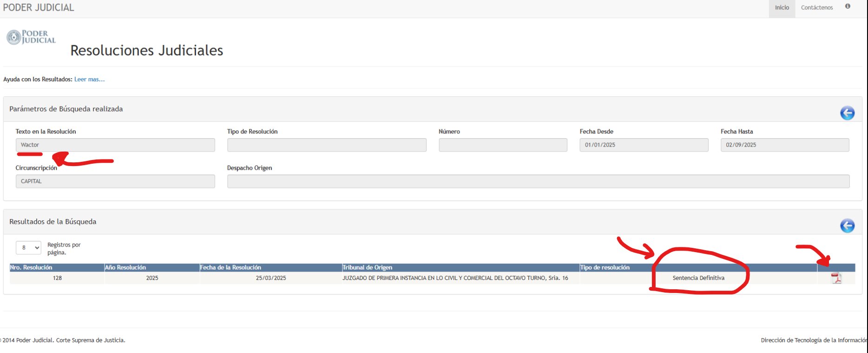This screenshot has height=353, width=868.
Task: Click the Circunscripción field showing CAPITAL
Action: [x=115, y=181]
